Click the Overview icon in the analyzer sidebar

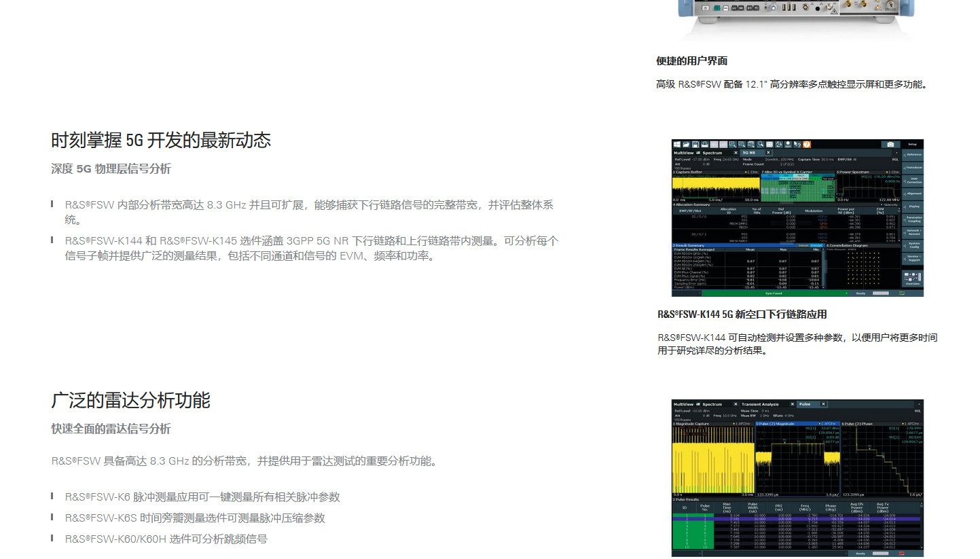pos(913,279)
